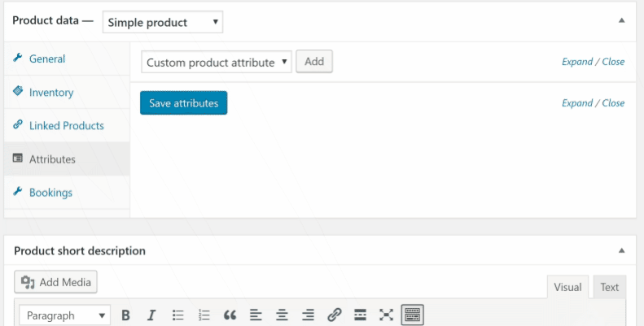
Task: Collapse the Product short description panel
Action: pos(622,250)
